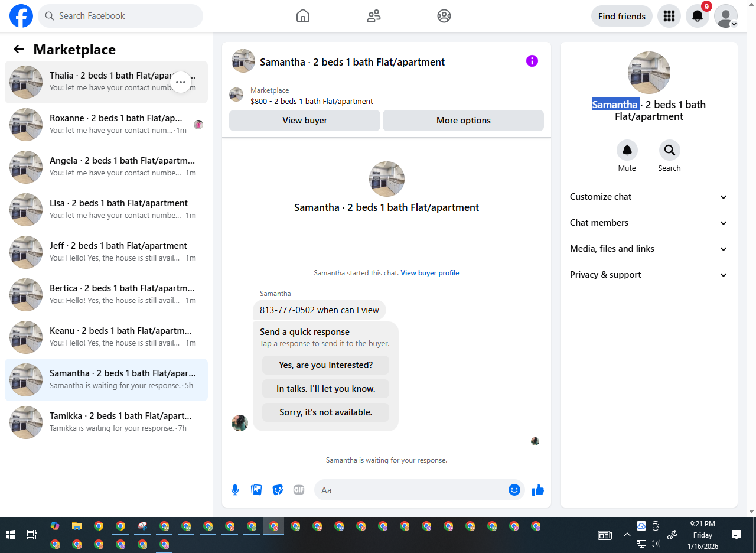The width and height of the screenshot is (756, 553).
Task: Open the Windows notification center icon
Action: 737,535
